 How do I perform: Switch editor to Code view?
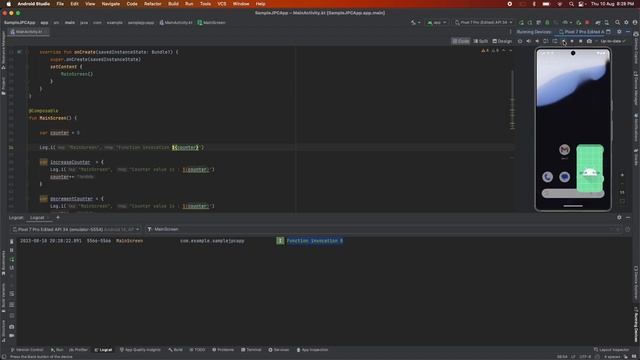(461, 41)
